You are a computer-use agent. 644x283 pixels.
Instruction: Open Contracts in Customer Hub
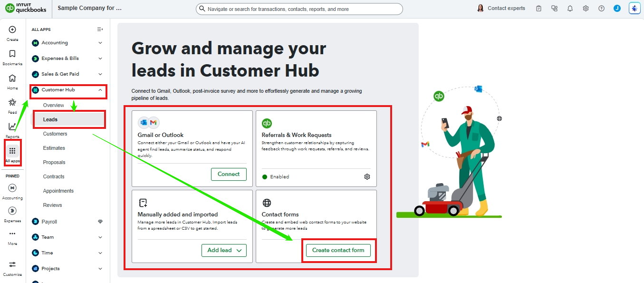coord(54,176)
